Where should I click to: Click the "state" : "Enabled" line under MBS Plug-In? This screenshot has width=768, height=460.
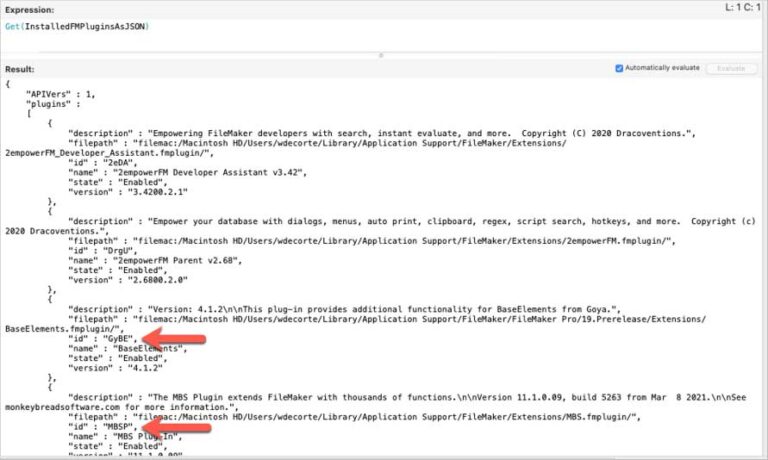pos(118,447)
